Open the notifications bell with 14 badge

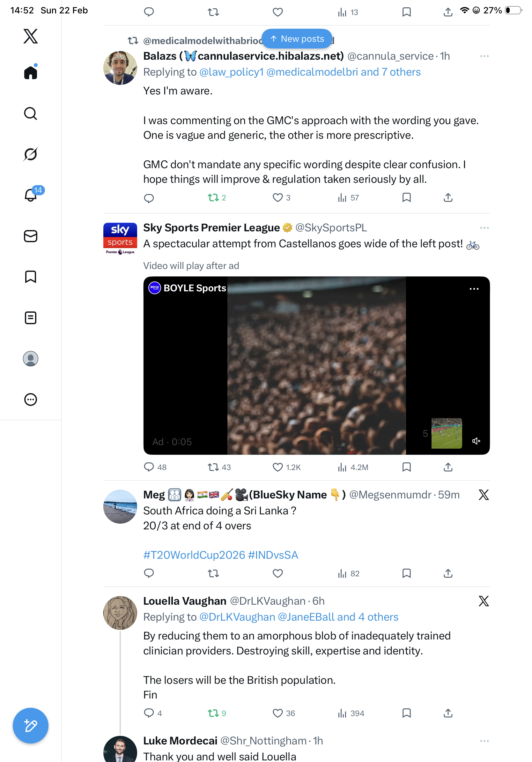click(31, 195)
